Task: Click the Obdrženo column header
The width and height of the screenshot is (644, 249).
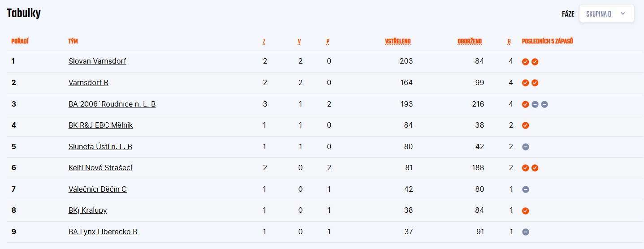Action: click(x=469, y=42)
